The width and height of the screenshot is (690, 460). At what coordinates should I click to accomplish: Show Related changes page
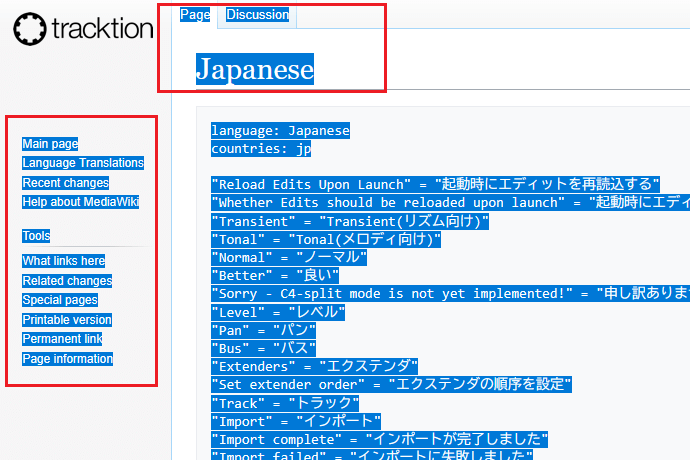click(x=67, y=281)
